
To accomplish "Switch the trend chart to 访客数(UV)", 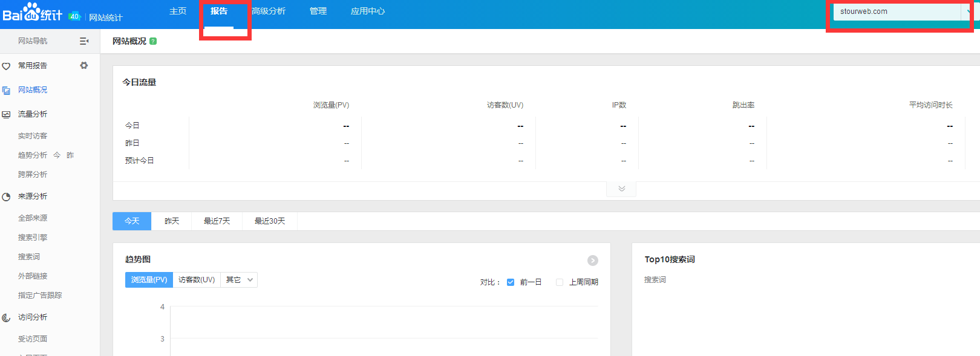I will pyautogui.click(x=197, y=280).
